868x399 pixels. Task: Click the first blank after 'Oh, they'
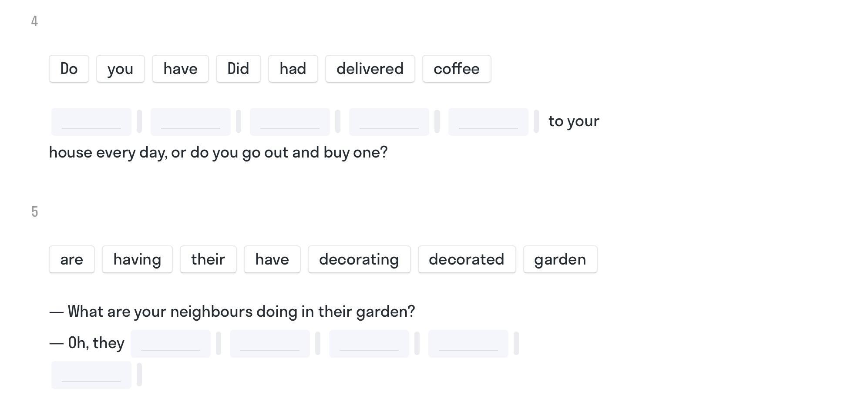coord(171,344)
